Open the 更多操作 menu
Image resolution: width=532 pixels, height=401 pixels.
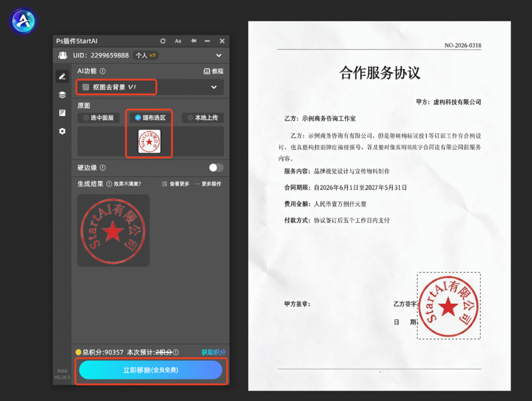tap(208, 184)
